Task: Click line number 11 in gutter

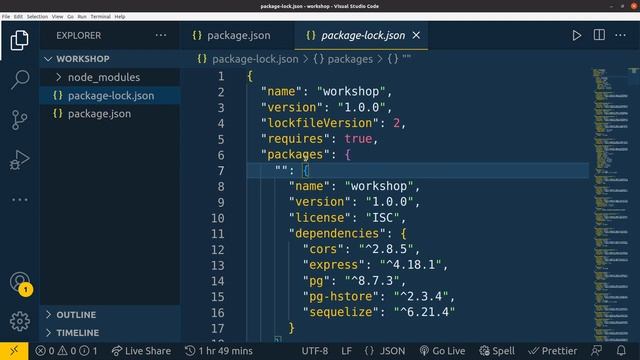Action: pos(218,234)
